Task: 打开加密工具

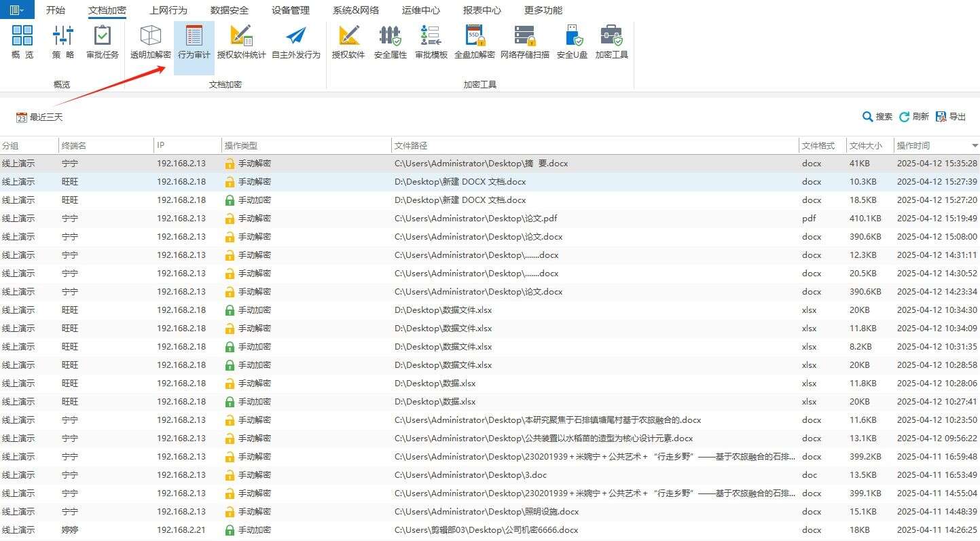Action: click(611, 42)
